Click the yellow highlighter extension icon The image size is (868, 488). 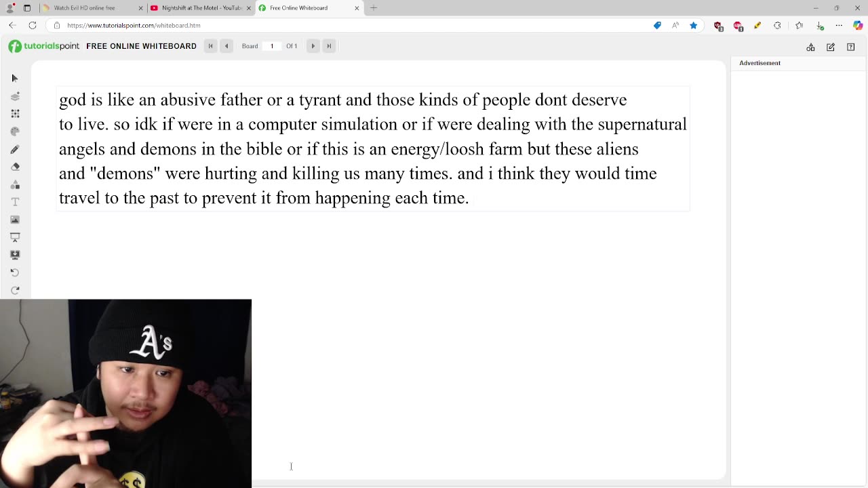tap(757, 26)
